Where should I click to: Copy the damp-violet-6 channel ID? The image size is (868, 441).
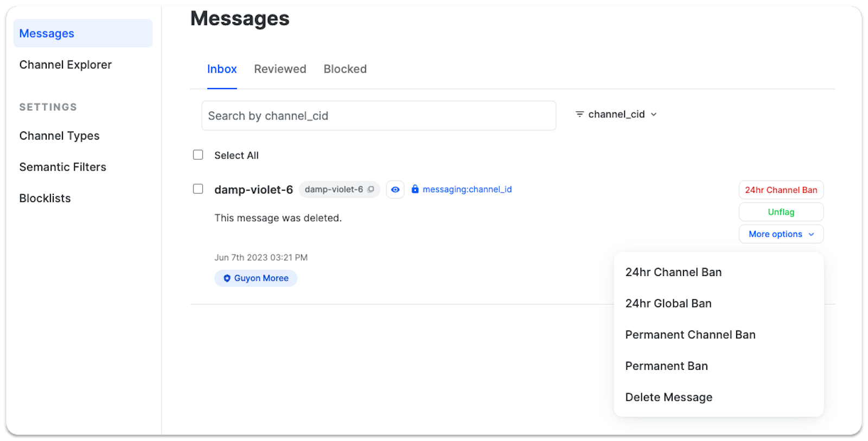372,190
